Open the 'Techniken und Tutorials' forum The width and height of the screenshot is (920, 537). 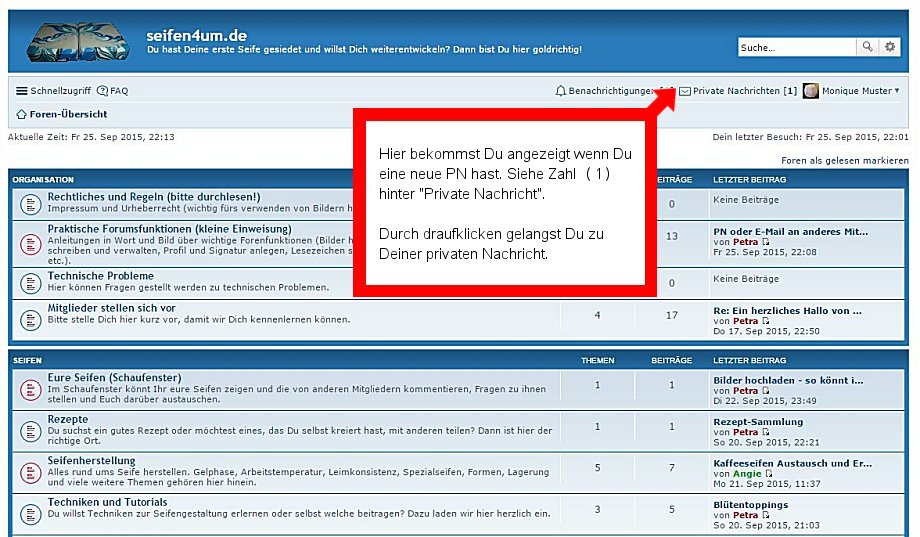(x=107, y=502)
